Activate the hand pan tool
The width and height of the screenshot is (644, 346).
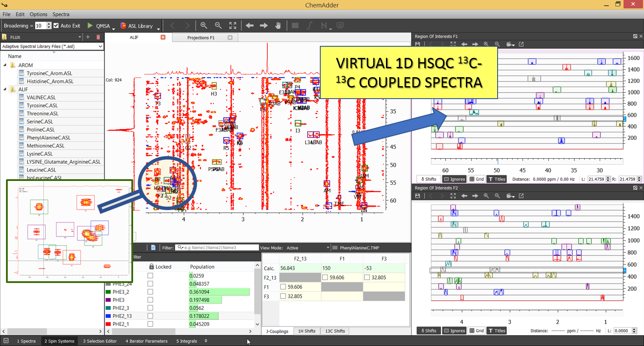pos(278,26)
